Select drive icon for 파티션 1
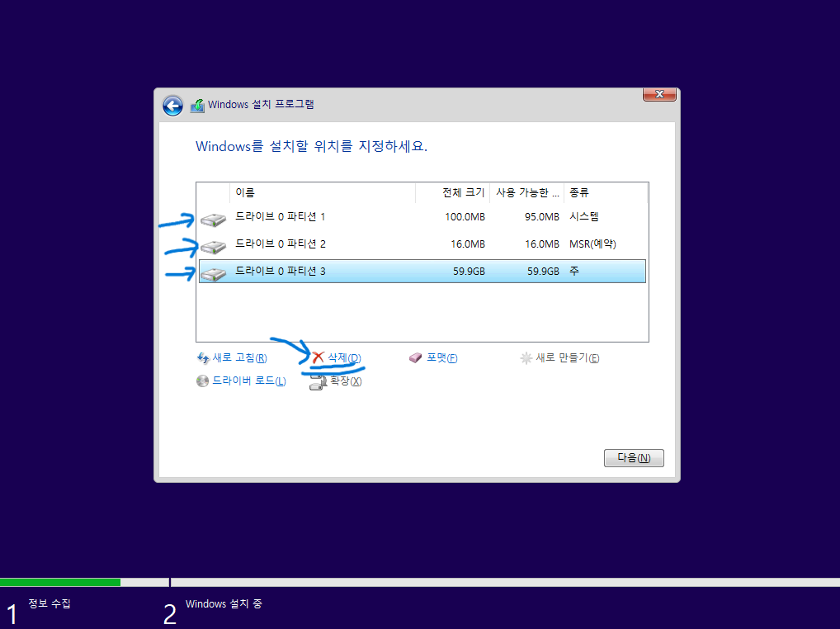This screenshot has height=629, width=840. [x=213, y=219]
